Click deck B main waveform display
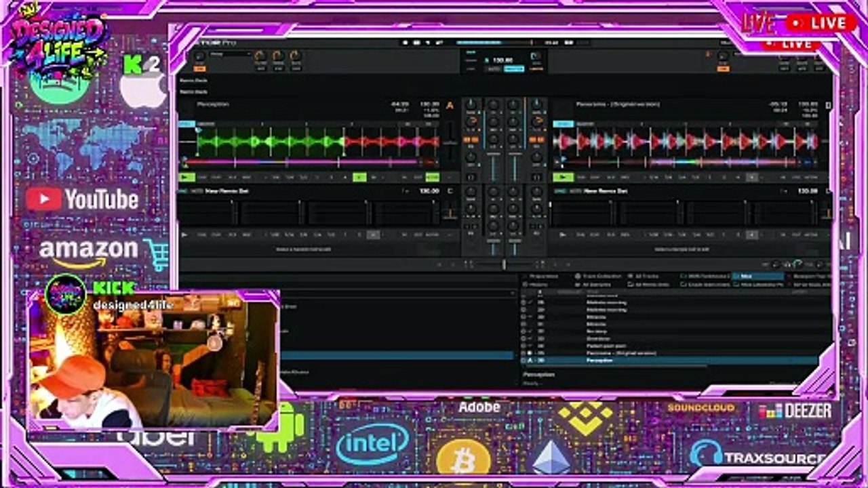The image size is (868, 488). (686, 142)
